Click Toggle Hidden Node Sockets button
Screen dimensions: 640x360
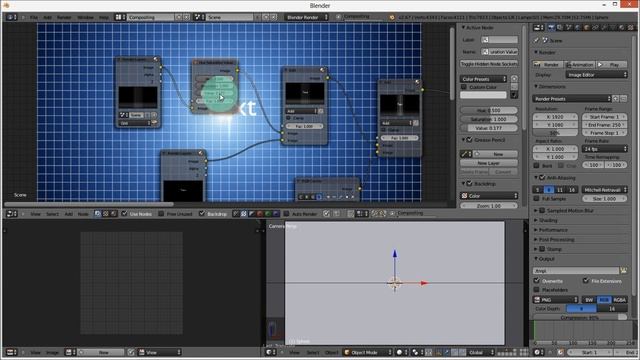point(489,64)
